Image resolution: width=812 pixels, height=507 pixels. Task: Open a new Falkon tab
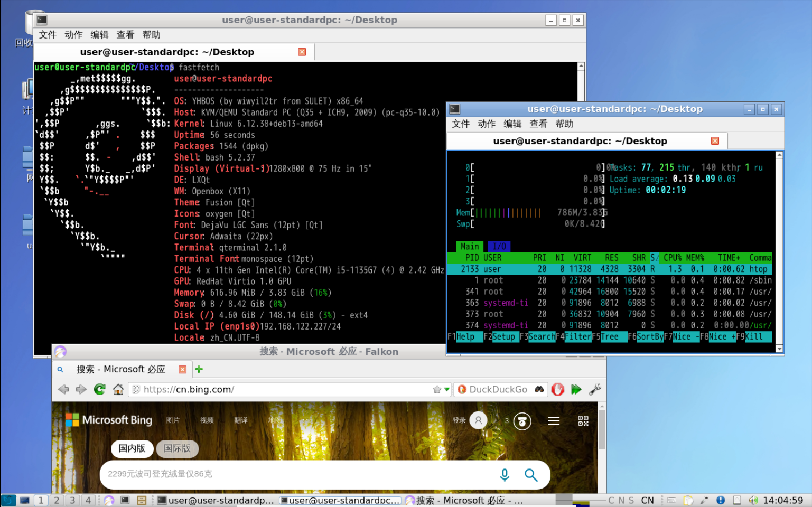pyautogui.click(x=199, y=369)
